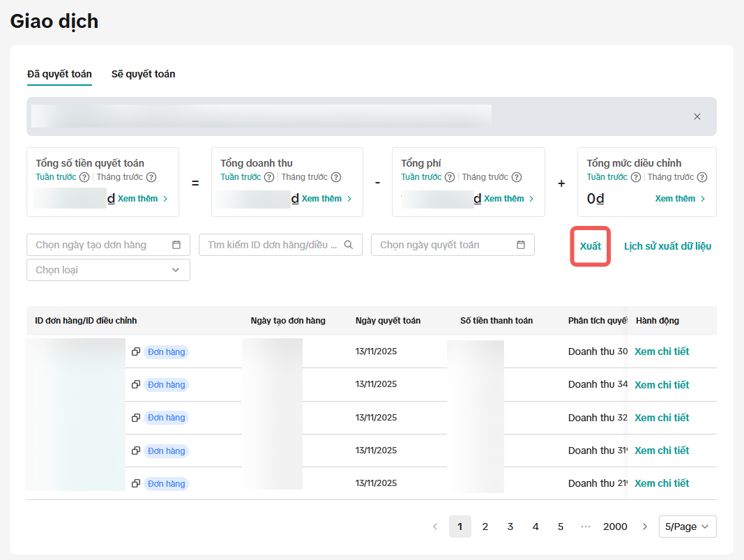Select the Đã quyết toán tab
Viewport: 744px width, 560px height.
(x=59, y=74)
